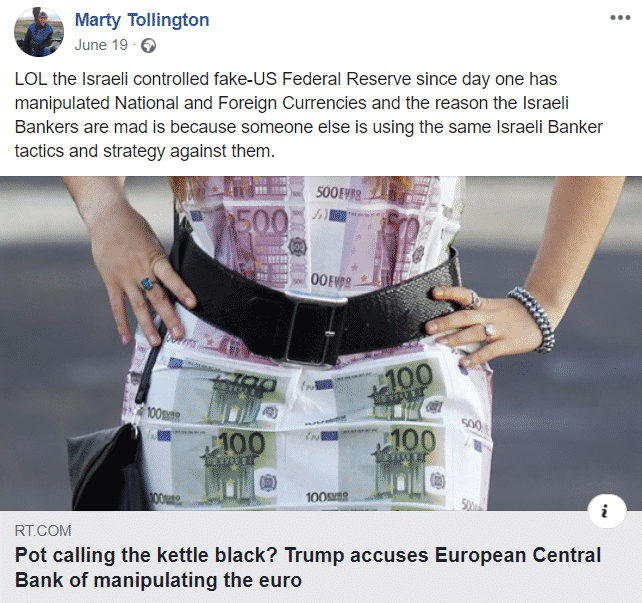Open the June 19 timestamp link
The height and width of the screenshot is (603, 642).
point(101,45)
